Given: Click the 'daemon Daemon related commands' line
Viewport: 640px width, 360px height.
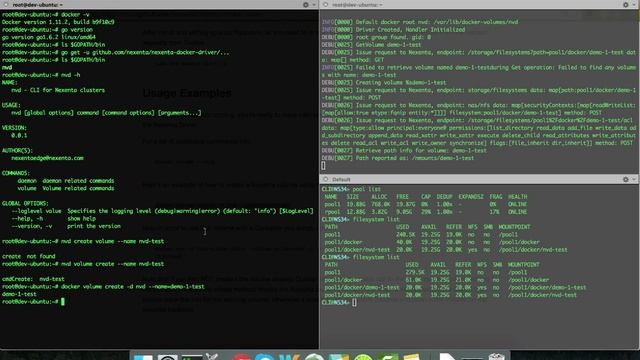Looking at the screenshot, I should (x=66, y=181).
